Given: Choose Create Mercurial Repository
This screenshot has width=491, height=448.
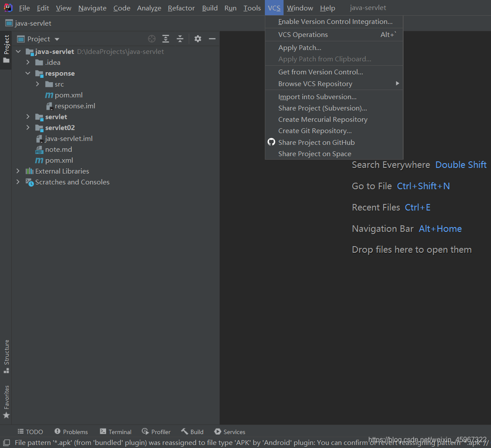Looking at the screenshot, I should [334, 119].
